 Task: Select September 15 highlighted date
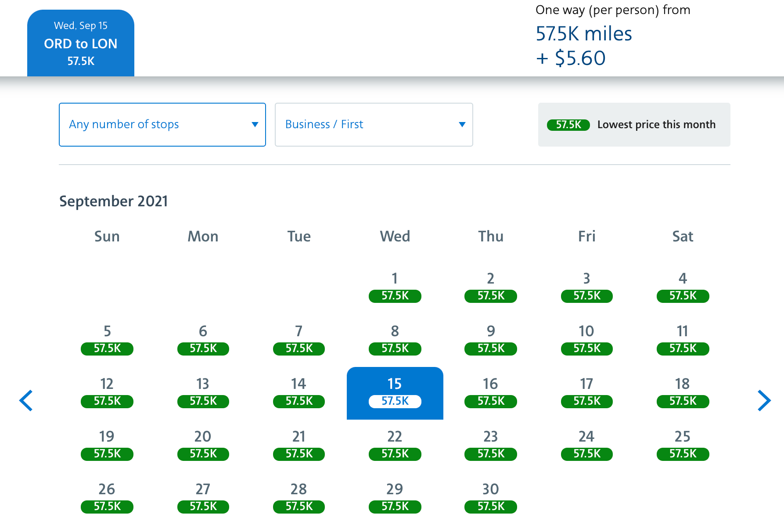395,393
